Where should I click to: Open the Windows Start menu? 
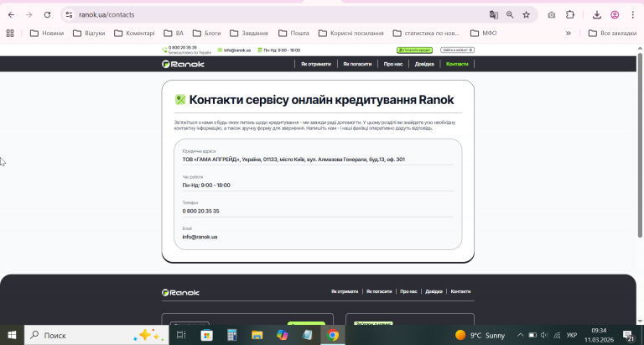coord(12,335)
